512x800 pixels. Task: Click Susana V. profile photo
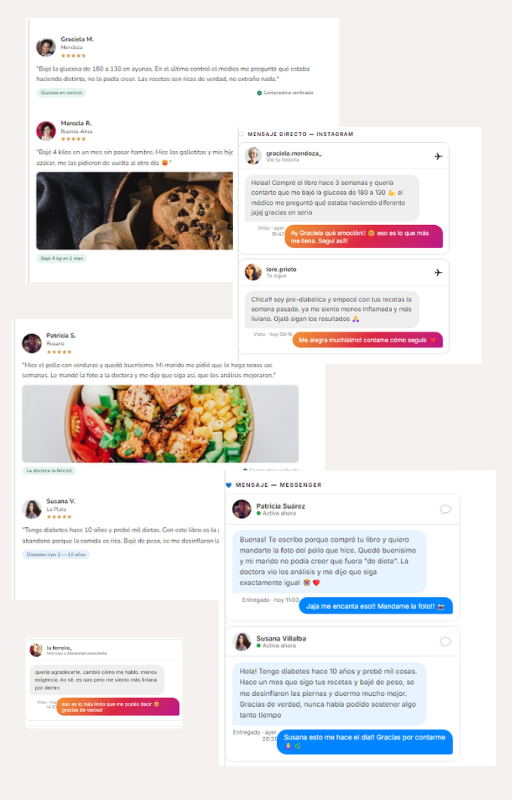(x=32, y=509)
